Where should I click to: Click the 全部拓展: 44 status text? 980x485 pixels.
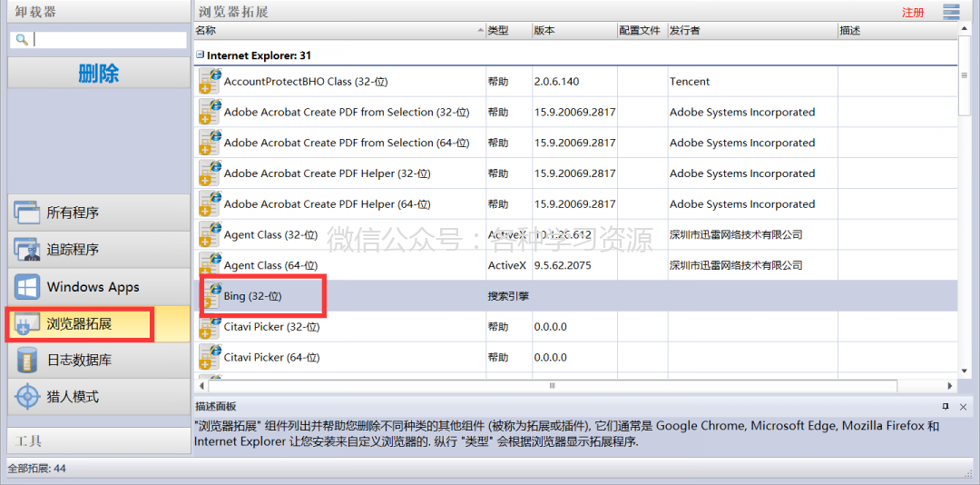click(37, 468)
